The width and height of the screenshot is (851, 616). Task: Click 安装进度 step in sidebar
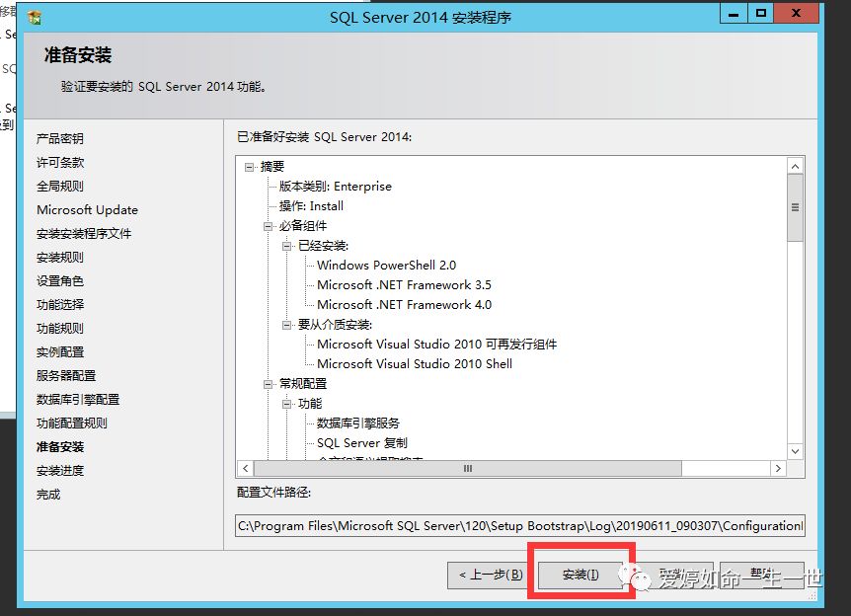[x=59, y=471]
